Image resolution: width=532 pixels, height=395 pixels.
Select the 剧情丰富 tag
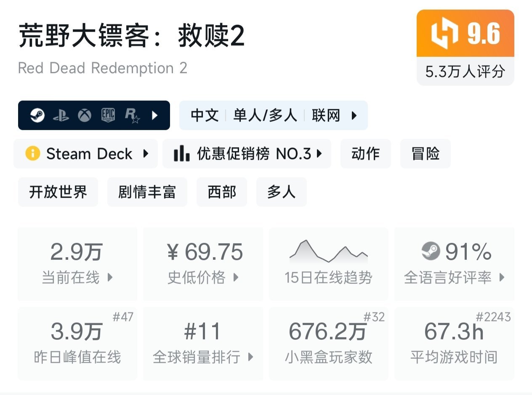[x=147, y=192]
